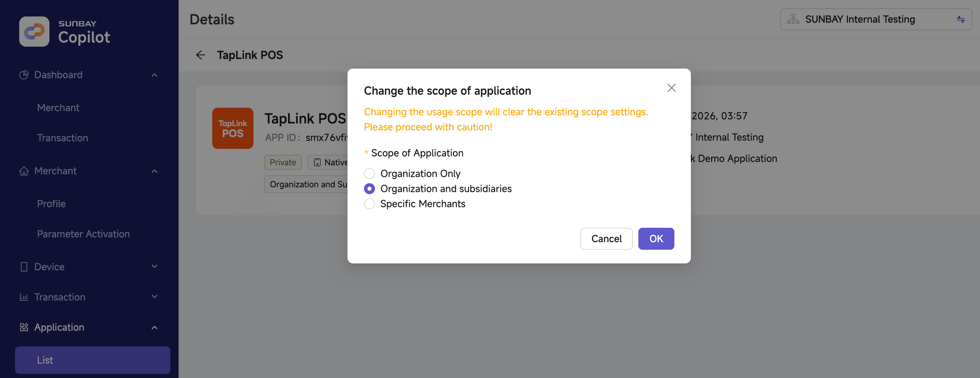This screenshot has width=980, height=378.
Task: Click the Device menu label
Action: click(49, 267)
